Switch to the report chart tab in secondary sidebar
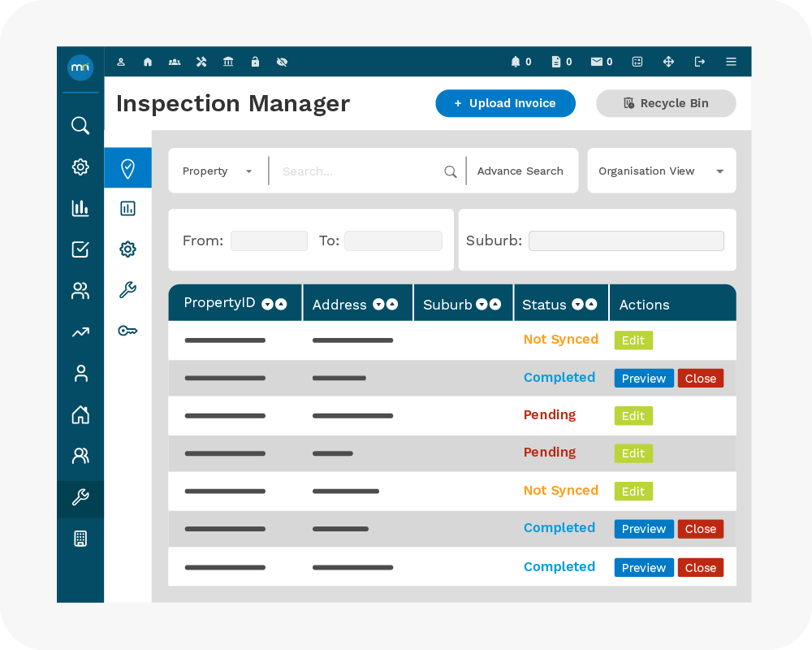Screen dimensions: 812x650 127,209
